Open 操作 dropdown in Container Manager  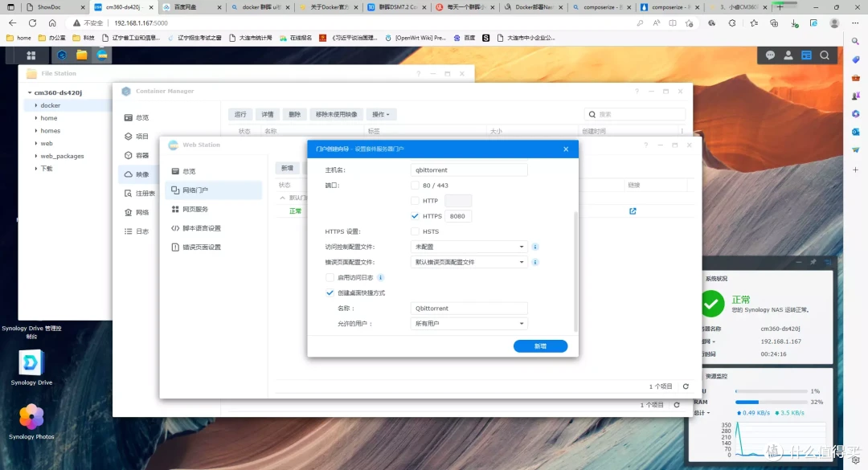pyautogui.click(x=380, y=115)
